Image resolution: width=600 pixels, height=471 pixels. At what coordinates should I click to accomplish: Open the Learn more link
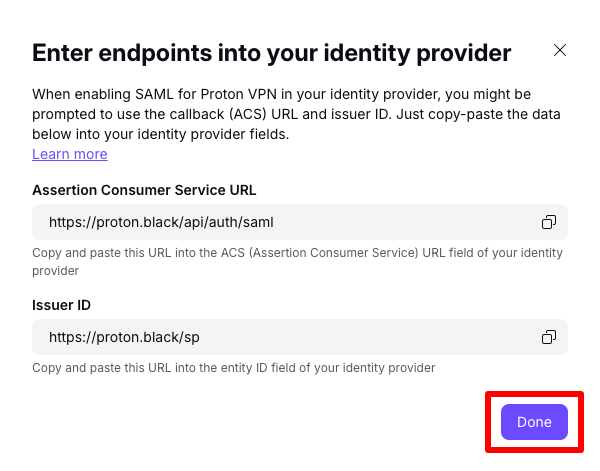click(x=70, y=154)
